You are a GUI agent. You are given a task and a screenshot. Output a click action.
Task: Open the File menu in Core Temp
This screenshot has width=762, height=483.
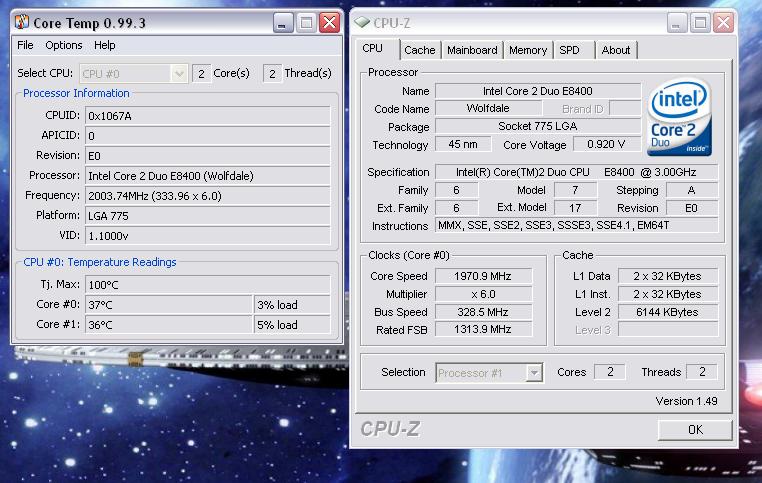25,45
